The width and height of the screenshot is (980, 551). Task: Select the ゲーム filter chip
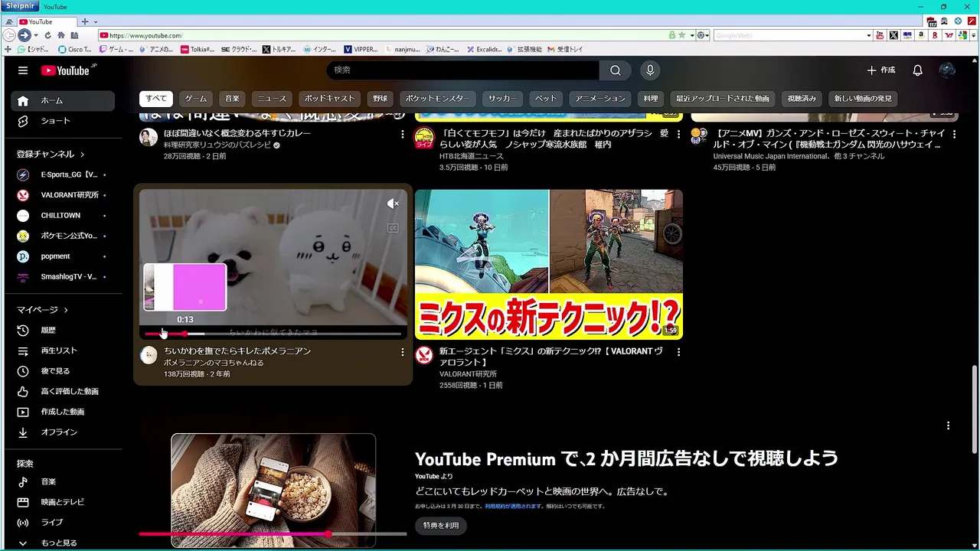coord(196,99)
